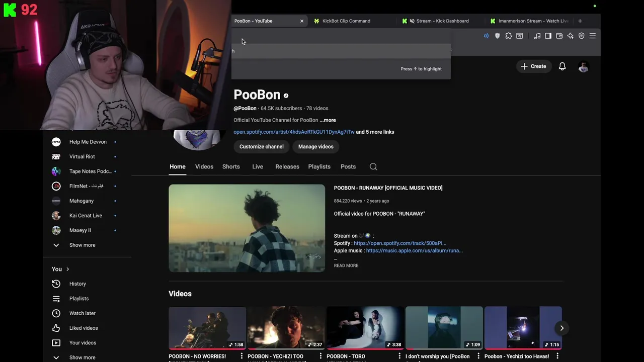644x362 pixels.
Task: Select the Live channel tab
Action: click(x=258, y=166)
